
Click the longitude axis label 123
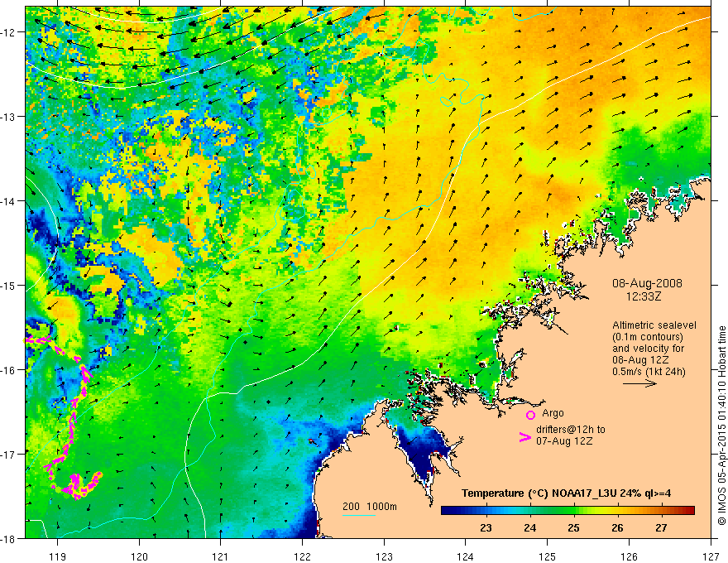pos(384,556)
